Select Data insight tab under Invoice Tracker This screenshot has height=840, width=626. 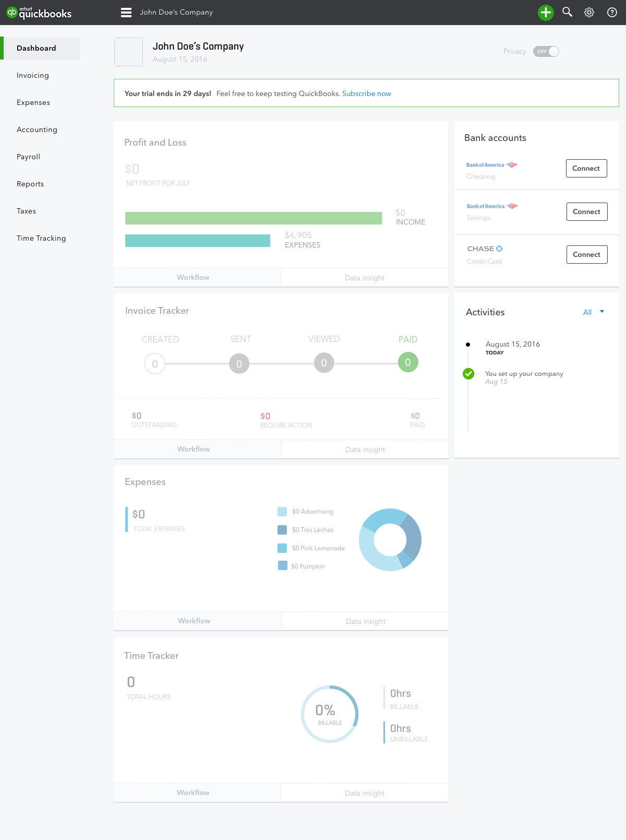[x=365, y=449]
